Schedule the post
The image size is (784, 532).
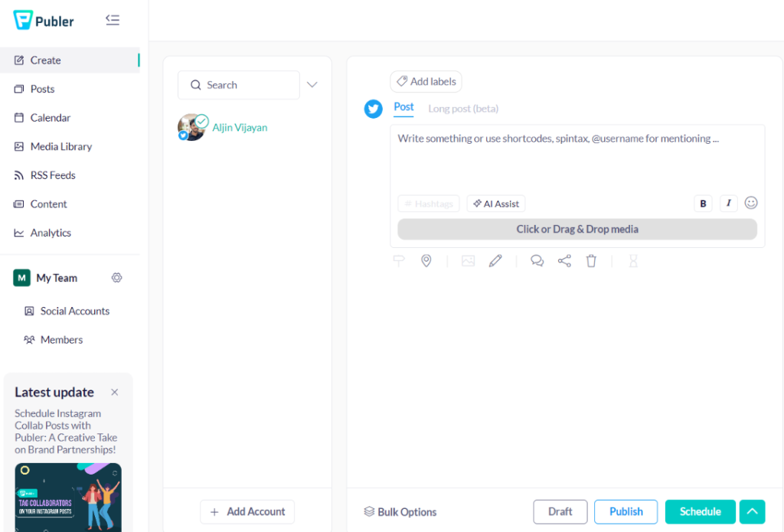click(700, 511)
